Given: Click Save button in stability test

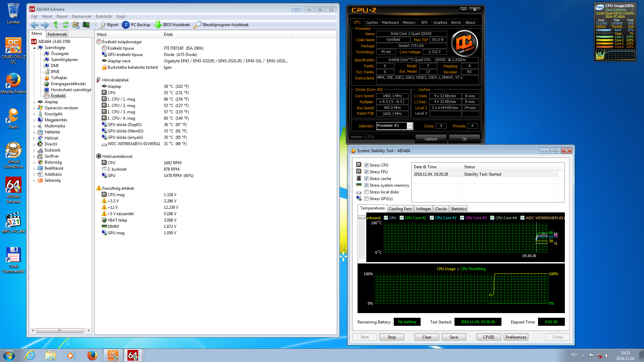Looking at the screenshot, I should (x=454, y=337).
